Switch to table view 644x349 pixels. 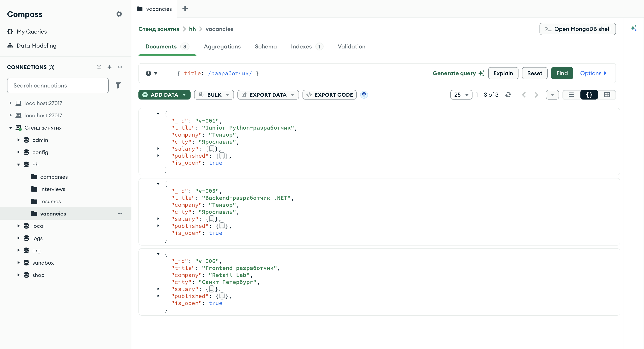[x=607, y=95]
